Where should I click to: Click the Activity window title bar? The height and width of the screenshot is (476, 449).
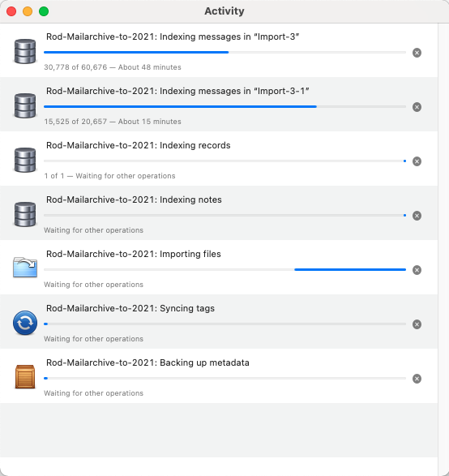click(224, 11)
